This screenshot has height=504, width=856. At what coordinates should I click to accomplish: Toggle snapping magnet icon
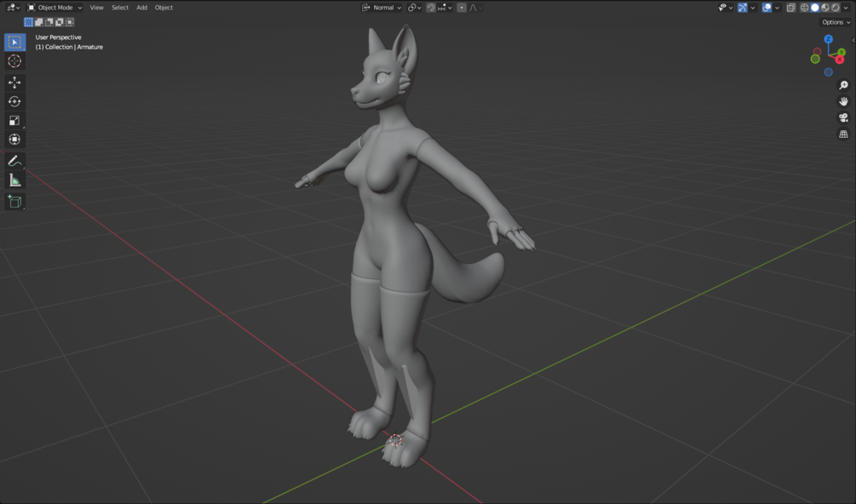[x=431, y=8]
